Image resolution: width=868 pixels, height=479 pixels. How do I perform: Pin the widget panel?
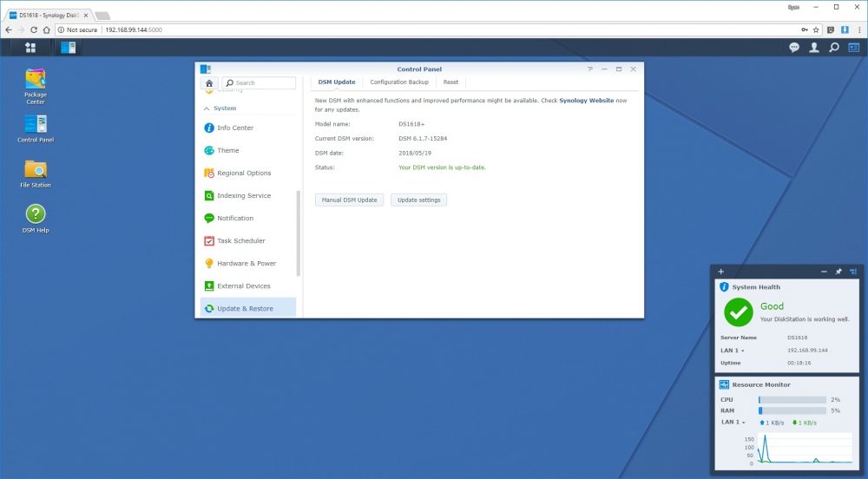(838, 272)
